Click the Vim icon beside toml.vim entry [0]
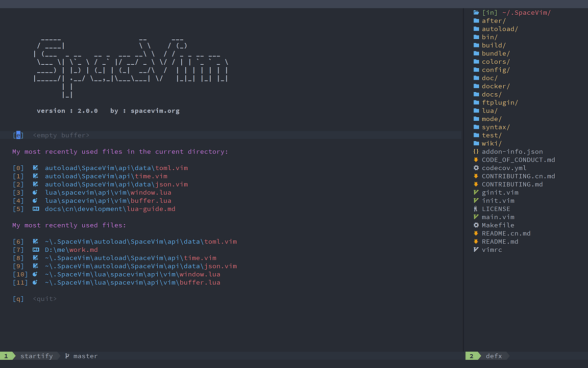This screenshot has width=588, height=368. [34, 168]
